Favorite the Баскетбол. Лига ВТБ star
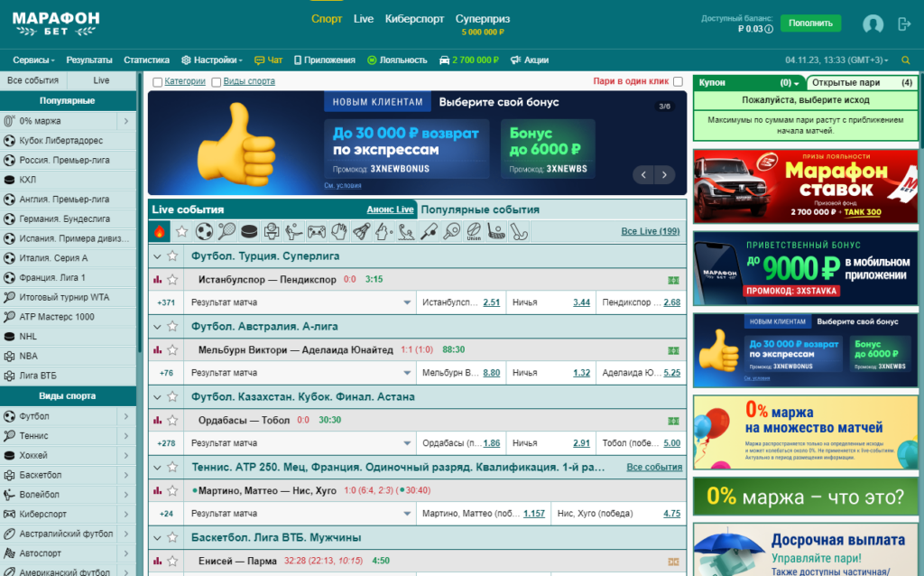924x576 pixels. pos(172,538)
